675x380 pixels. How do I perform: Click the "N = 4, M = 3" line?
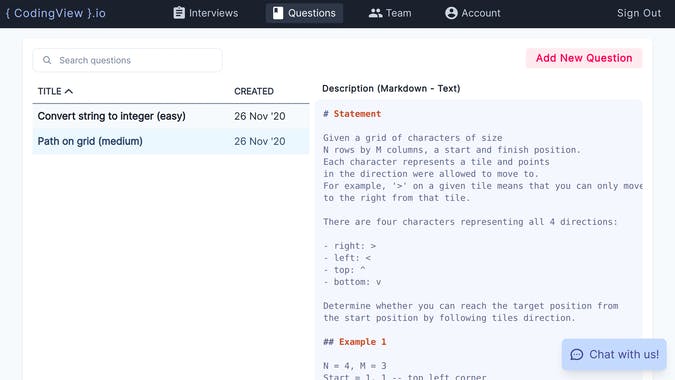pyautogui.click(x=355, y=366)
